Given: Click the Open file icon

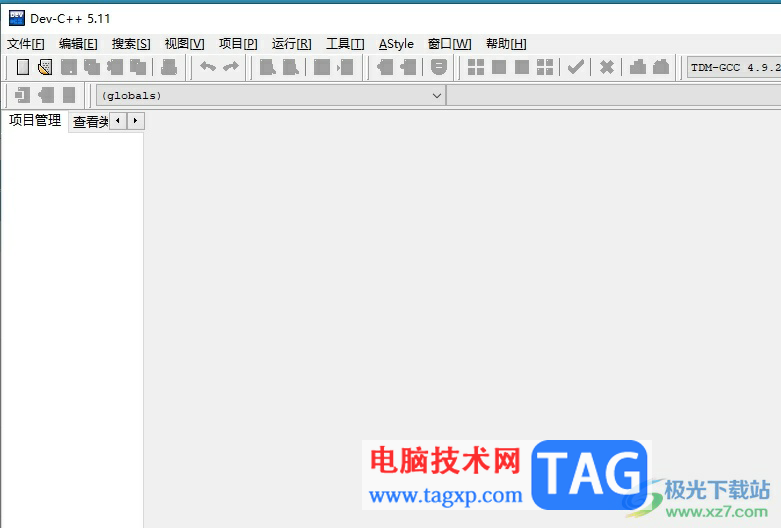Looking at the screenshot, I should click(45, 67).
